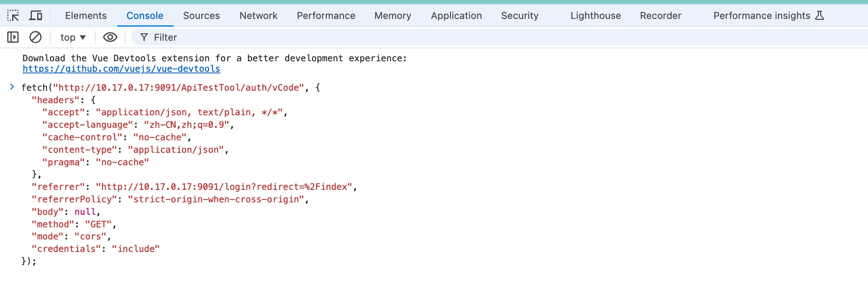This screenshot has width=868, height=291.
Task: Click the Performance insights flask icon
Action: coord(819,16)
